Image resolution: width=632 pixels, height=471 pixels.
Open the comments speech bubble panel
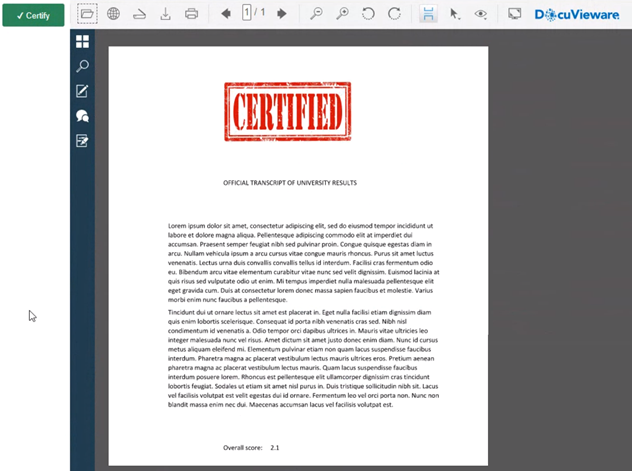tap(82, 116)
